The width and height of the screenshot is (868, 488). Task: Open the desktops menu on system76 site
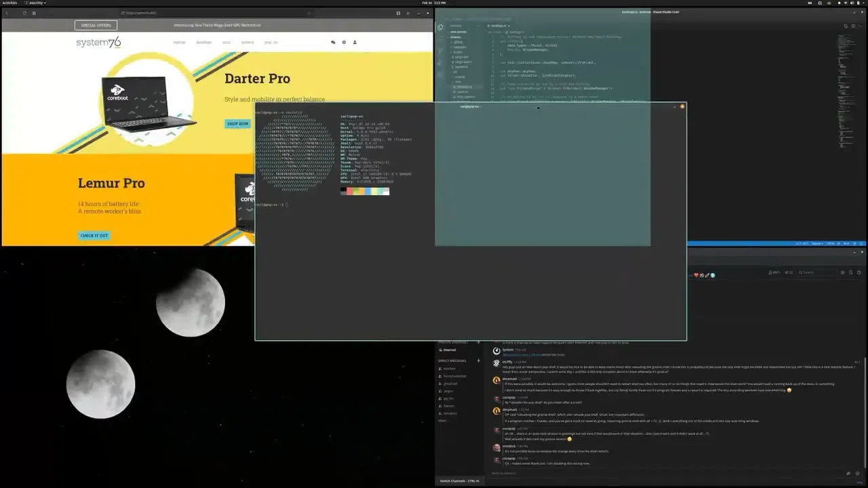click(203, 42)
